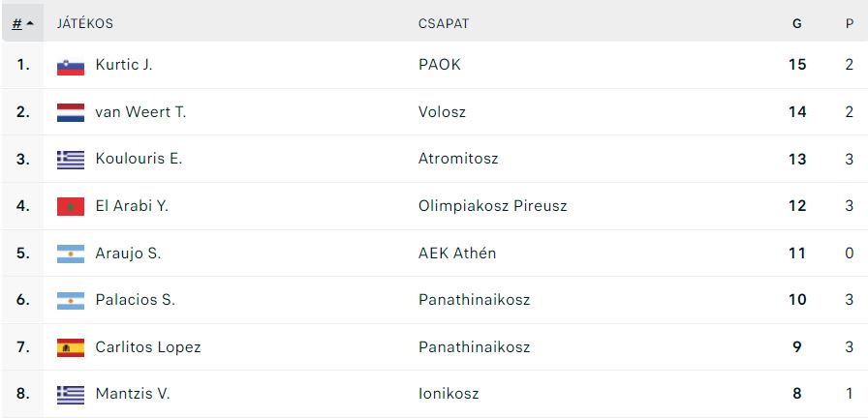The height and width of the screenshot is (418, 868).
Task: Click Slovenia flag next to Kurtic J.
Action: [x=71, y=65]
